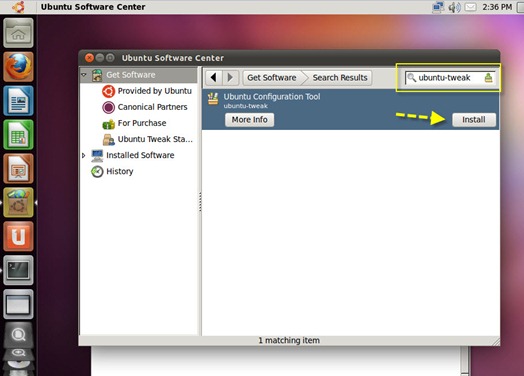
Task: Open the Terminal launcher icon
Action: [18, 270]
